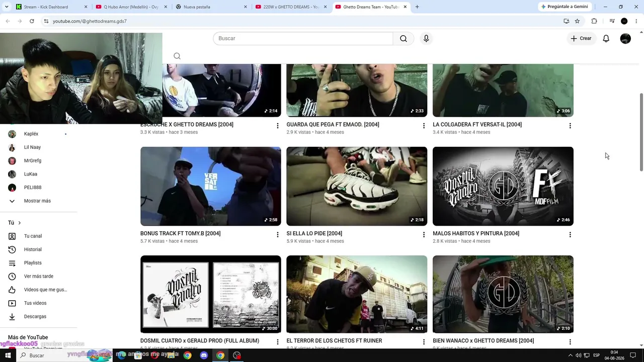The width and height of the screenshot is (644, 362).
Task: Open options menu for EL TERROR DE LOS CHETOS
Action: click(x=424, y=342)
